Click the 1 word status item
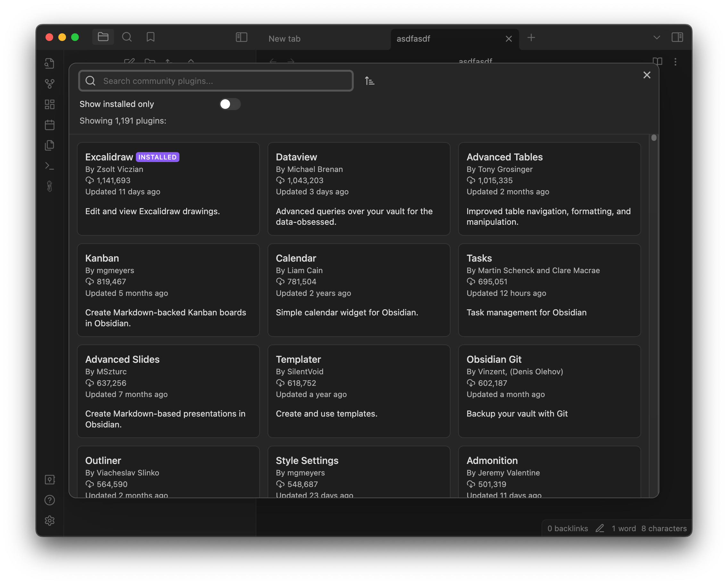 click(x=624, y=528)
